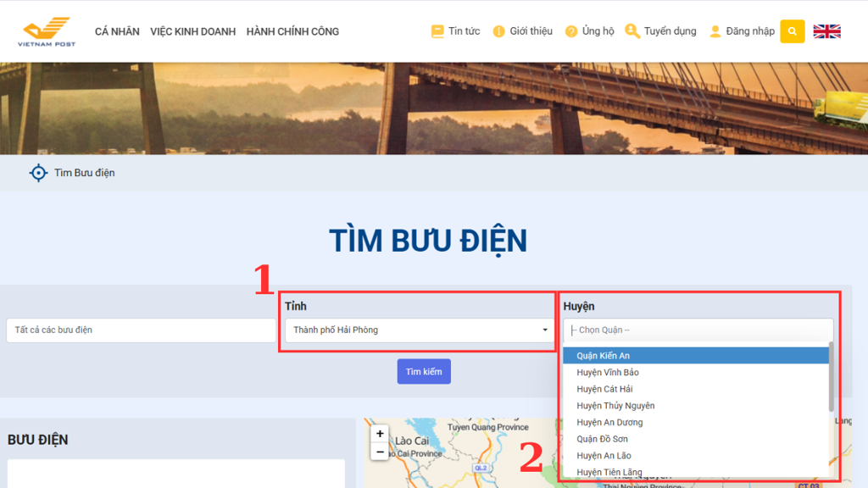
Task: Click the Tuyển dụng recruitment icon
Action: (x=632, y=31)
